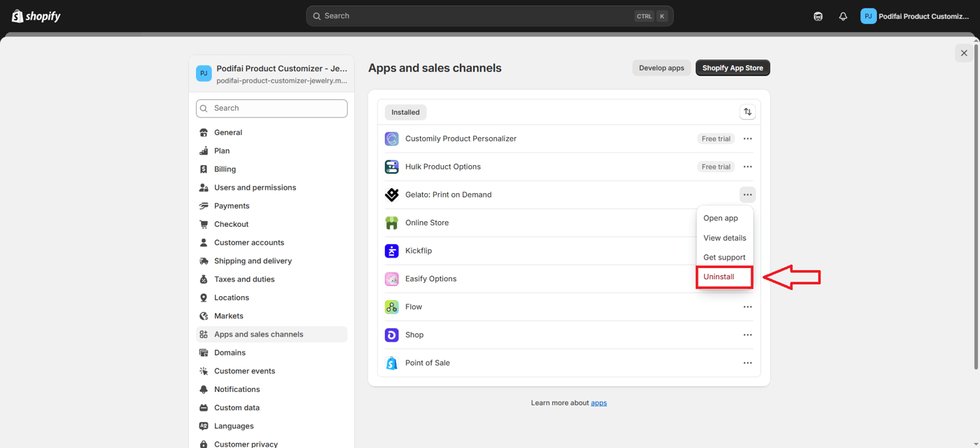
Task: Open Hulk Product Options app
Action: pos(443,167)
